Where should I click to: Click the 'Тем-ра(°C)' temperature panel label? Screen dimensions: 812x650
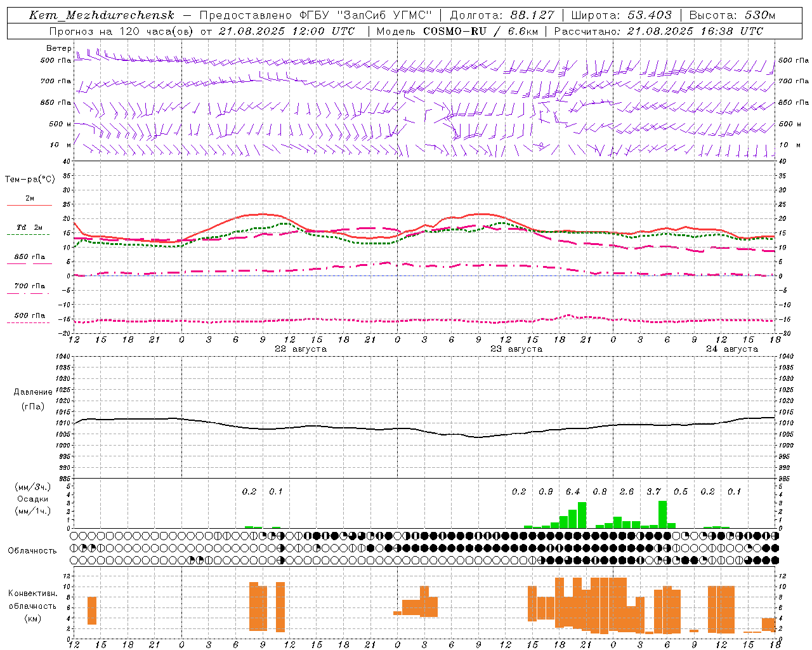(30, 180)
